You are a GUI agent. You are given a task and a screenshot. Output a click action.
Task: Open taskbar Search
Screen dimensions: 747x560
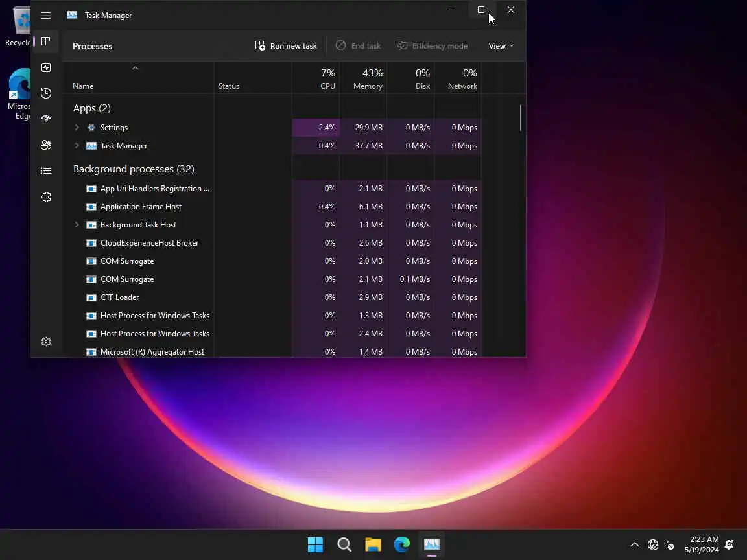[x=344, y=544]
